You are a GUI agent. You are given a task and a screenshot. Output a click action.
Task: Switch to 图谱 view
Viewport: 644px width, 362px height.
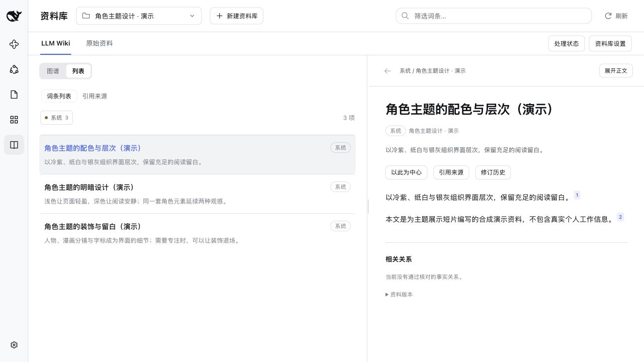[x=53, y=71]
